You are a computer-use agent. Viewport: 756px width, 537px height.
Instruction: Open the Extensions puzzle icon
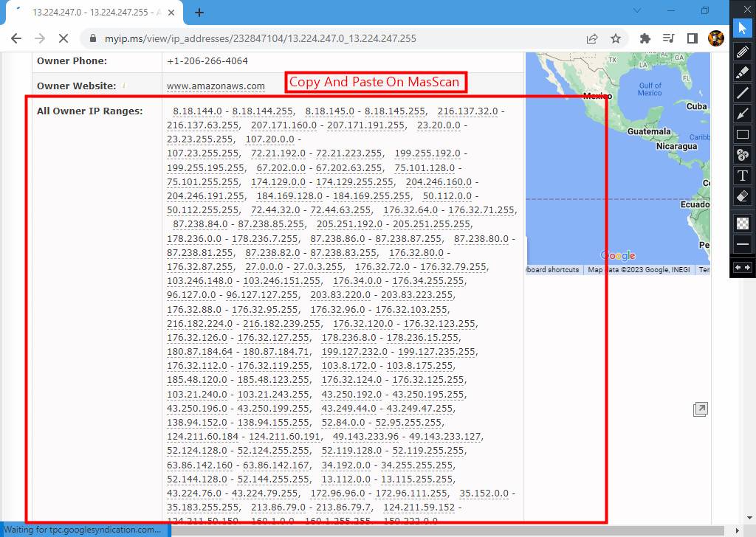coord(645,38)
